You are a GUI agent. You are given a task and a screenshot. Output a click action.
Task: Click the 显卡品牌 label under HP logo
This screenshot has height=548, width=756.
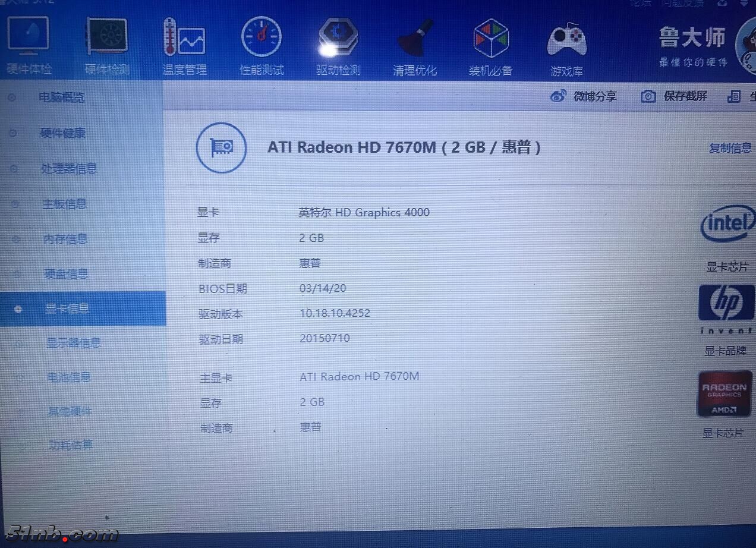tap(725, 351)
